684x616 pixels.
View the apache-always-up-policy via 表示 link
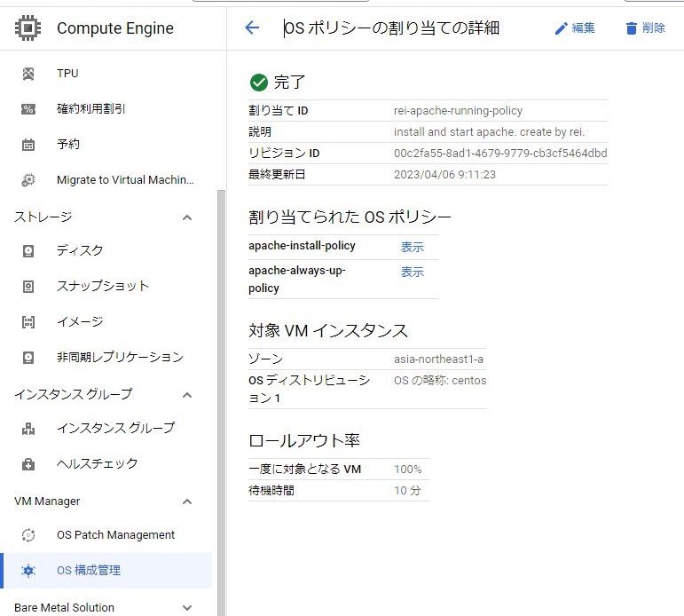pyautogui.click(x=412, y=272)
